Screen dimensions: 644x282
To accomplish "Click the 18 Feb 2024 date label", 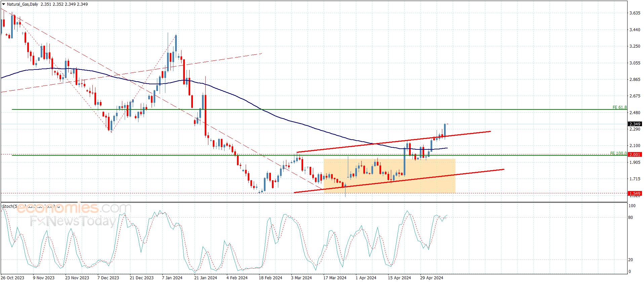I will (270, 278).
